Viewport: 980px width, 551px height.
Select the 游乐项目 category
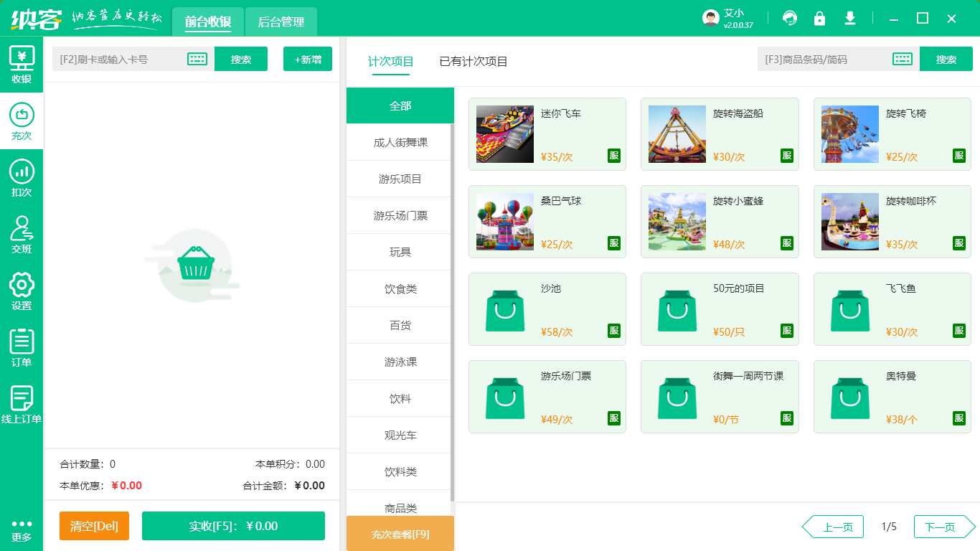[x=399, y=178]
